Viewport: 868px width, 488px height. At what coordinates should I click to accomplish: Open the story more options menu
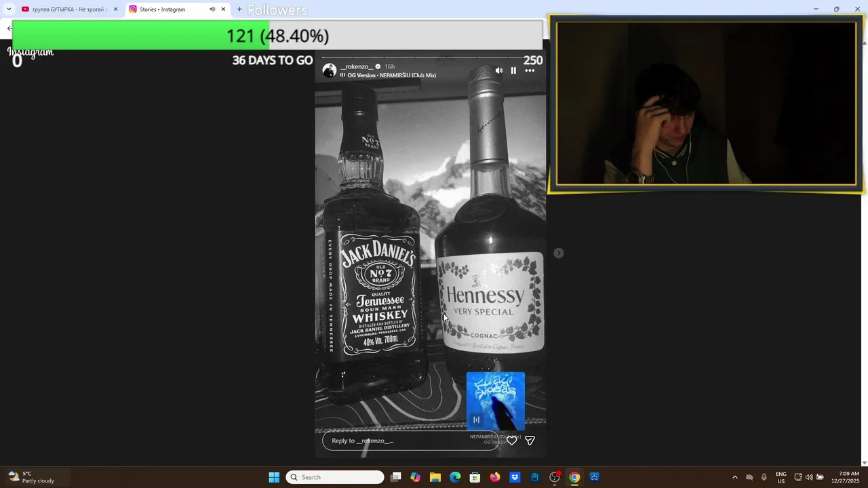pyautogui.click(x=530, y=70)
